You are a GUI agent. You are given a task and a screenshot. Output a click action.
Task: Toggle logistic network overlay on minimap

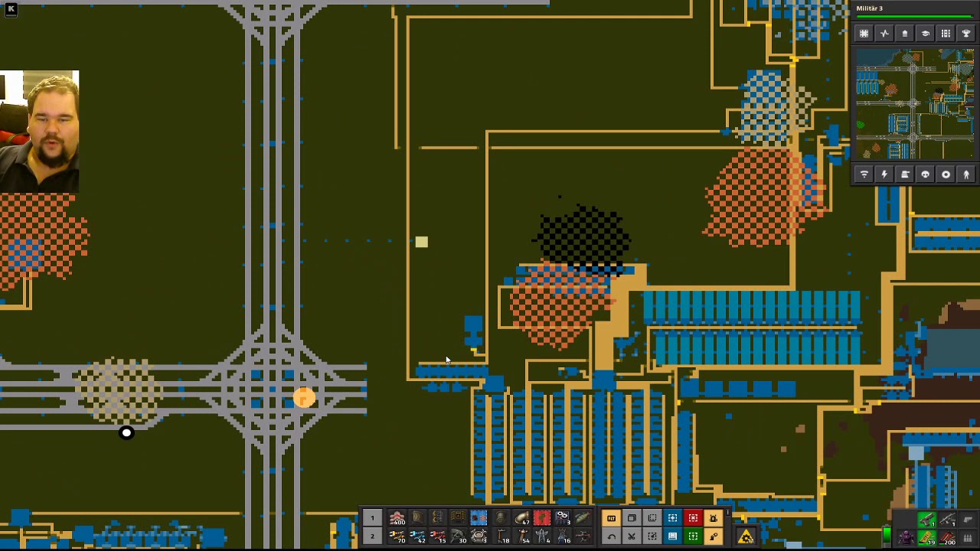pos(864,174)
